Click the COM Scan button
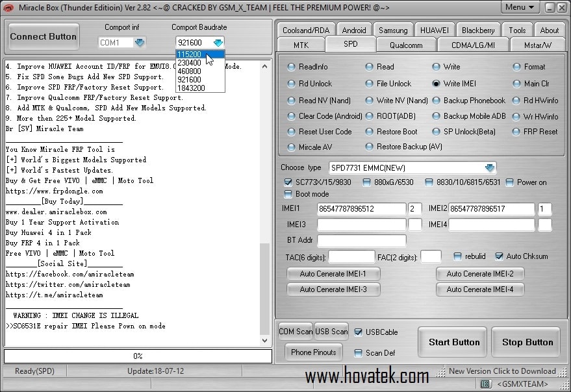The image size is (571, 392). click(296, 332)
